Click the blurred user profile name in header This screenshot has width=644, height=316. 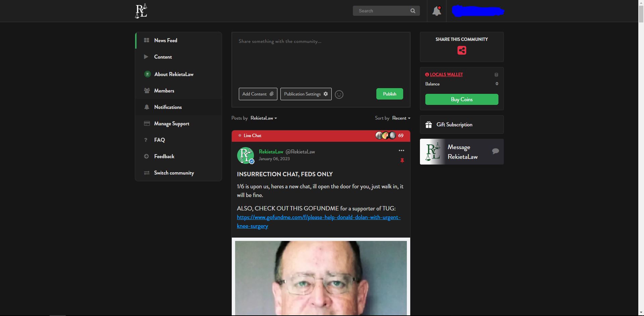pyautogui.click(x=478, y=11)
